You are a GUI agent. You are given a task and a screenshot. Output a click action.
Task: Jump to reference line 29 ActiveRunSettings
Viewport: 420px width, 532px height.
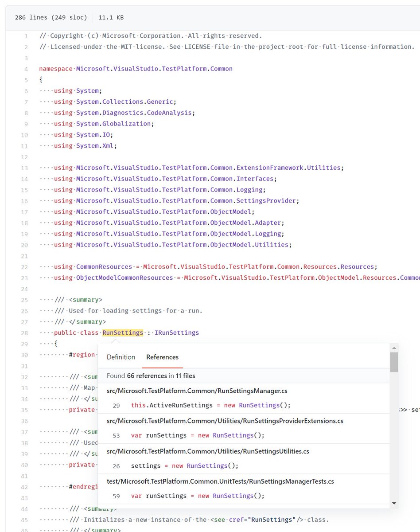(210, 405)
